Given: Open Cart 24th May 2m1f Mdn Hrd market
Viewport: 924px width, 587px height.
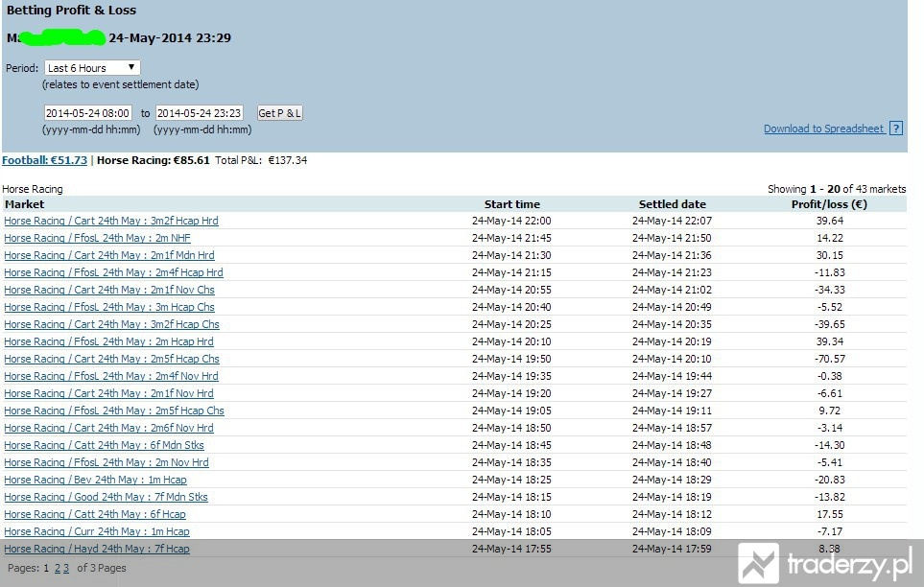Looking at the screenshot, I should click(x=109, y=255).
